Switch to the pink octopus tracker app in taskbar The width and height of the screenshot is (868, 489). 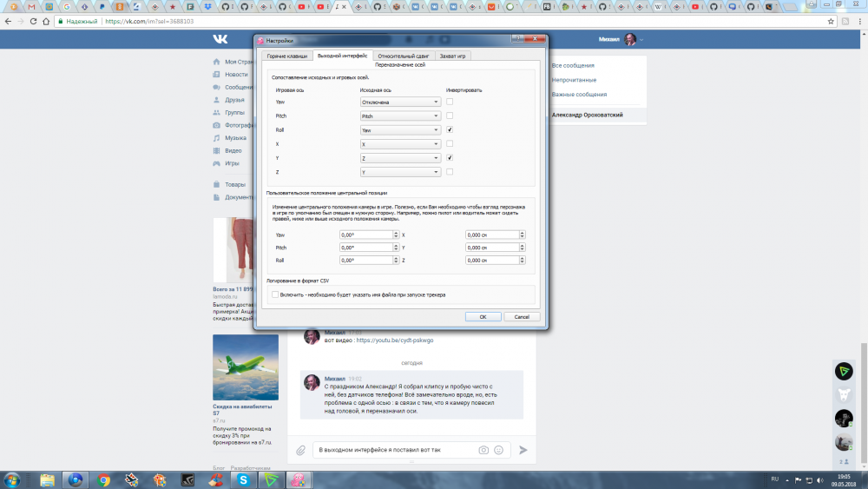(299, 479)
